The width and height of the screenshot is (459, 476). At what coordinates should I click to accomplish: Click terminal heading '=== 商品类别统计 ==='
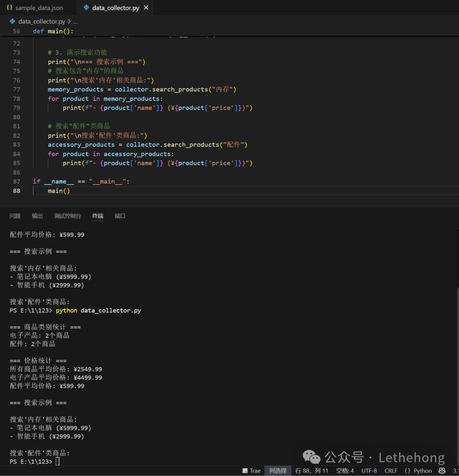(x=45, y=327)
